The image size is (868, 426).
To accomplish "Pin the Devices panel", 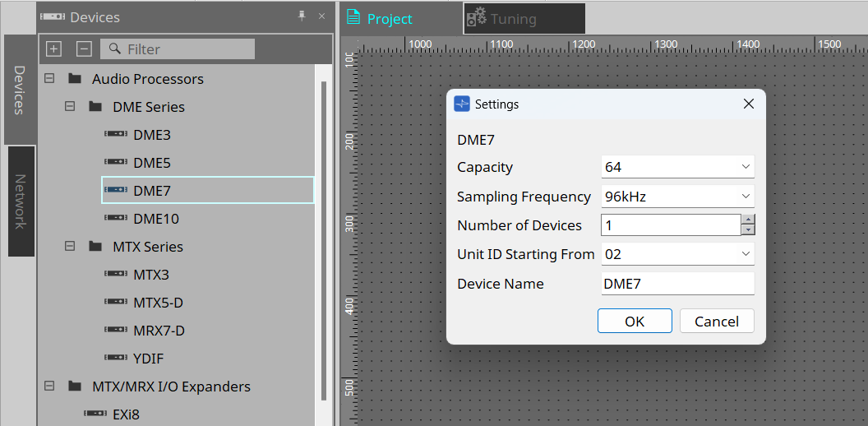I will (302, 16).
